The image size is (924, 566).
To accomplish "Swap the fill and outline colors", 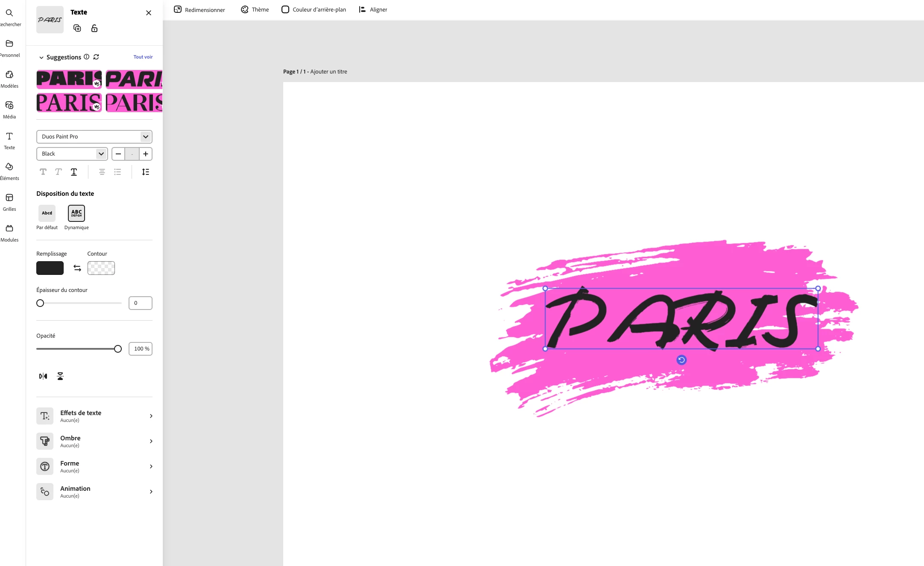I will click(77, 268).
